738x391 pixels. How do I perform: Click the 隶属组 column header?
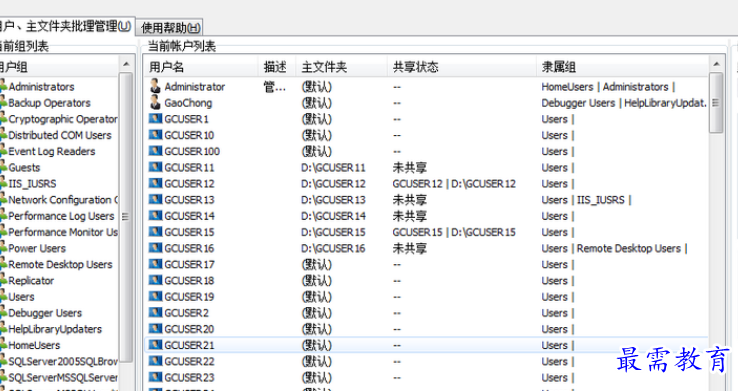point(622,67)
